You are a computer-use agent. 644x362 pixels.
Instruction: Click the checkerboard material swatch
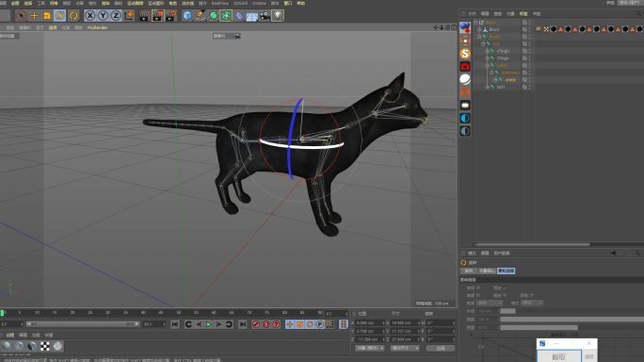45,346
